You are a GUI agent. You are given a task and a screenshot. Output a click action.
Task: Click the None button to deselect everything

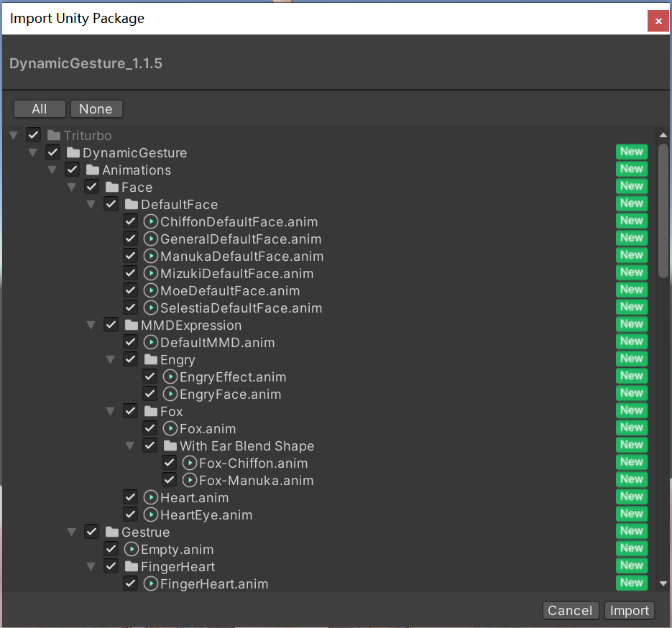click(96, 109)
